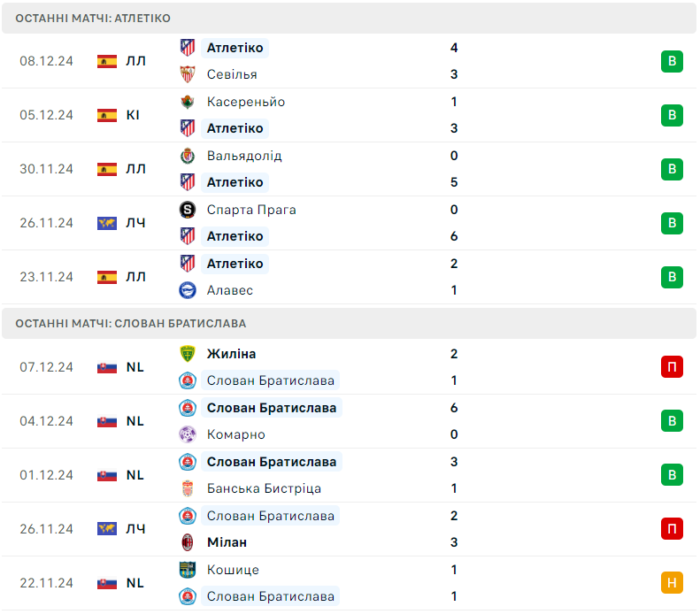The height and width of the screenshot is (614, 700).
Task: Click the Komárno club crest icon
Action: coord(188,434)
